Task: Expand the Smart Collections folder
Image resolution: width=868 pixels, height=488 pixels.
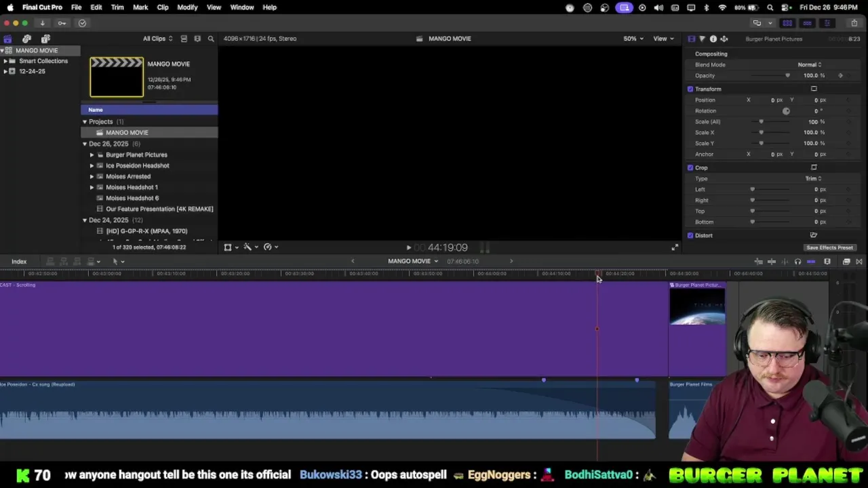Action: 5,61
